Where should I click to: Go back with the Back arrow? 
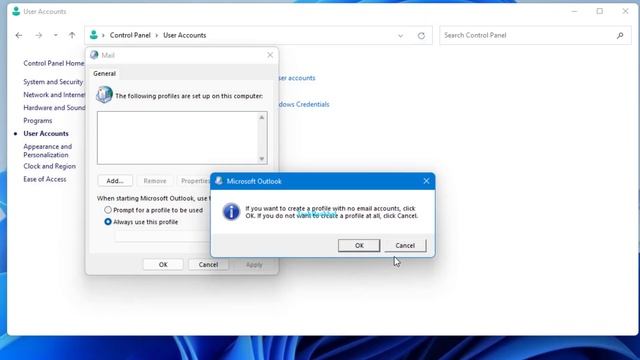(x=19, y=35)
